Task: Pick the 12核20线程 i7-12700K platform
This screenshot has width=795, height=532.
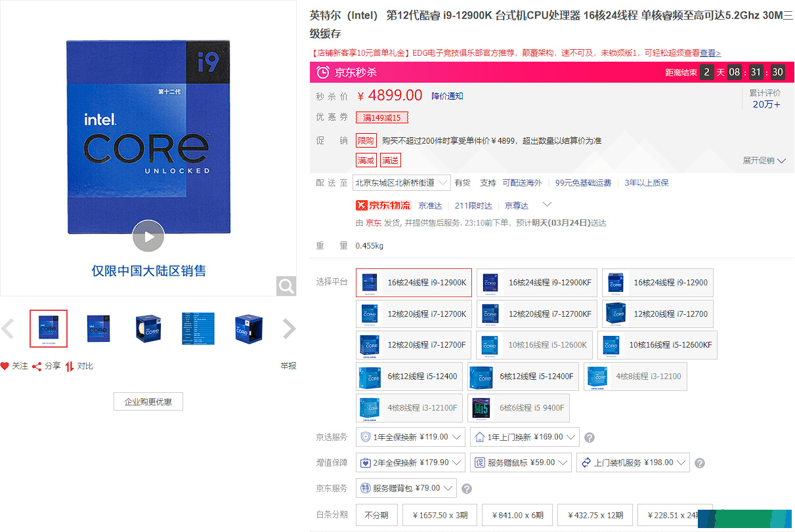Action: tap(414, 314)
